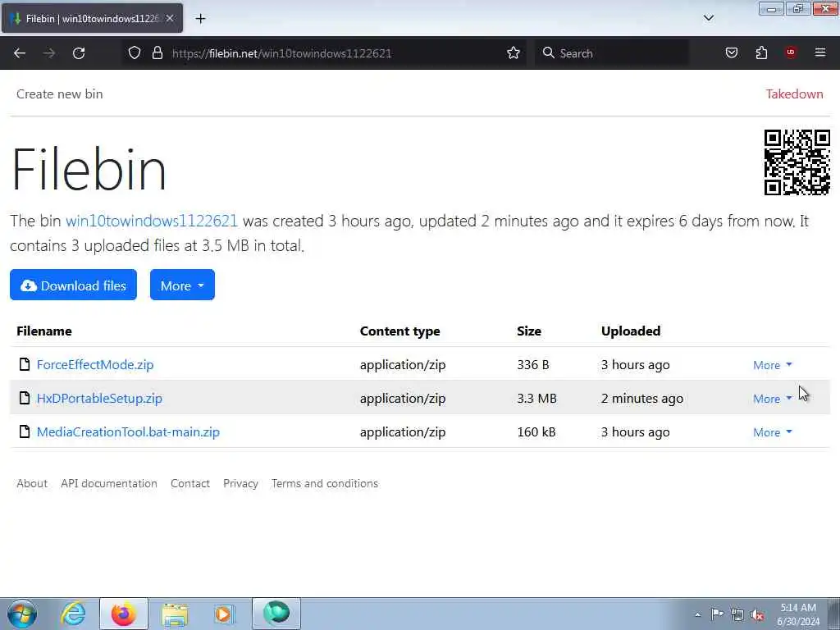Click the file icon beside MediaCreationTool.bat-main.zip
Screen dimensions: 840x630
coord(24,431)
